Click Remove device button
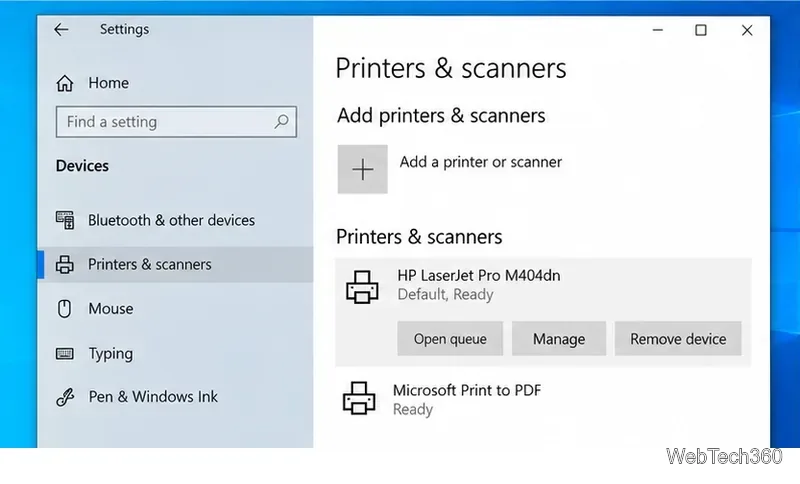The width and height of the screenshot is (800, 484). 678,339
